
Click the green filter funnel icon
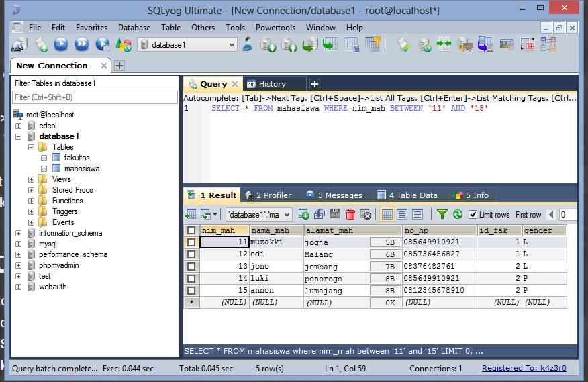[x=442, y=214]
